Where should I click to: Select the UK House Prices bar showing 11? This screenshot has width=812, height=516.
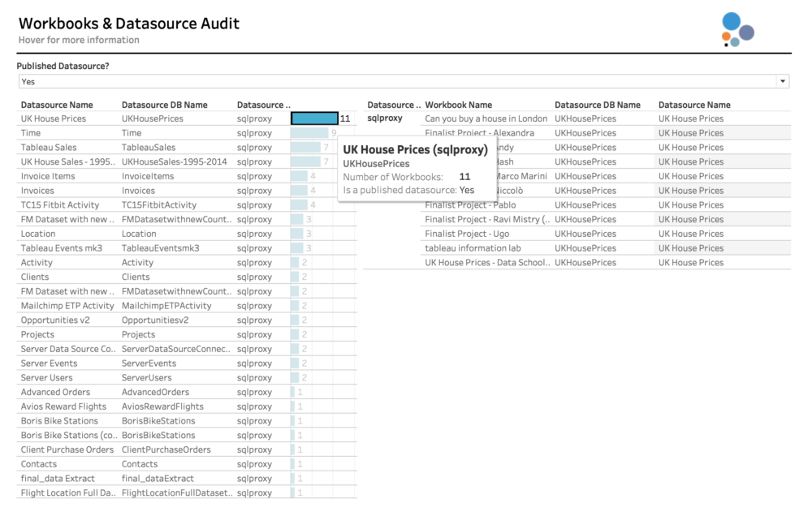tap(314, 118)
